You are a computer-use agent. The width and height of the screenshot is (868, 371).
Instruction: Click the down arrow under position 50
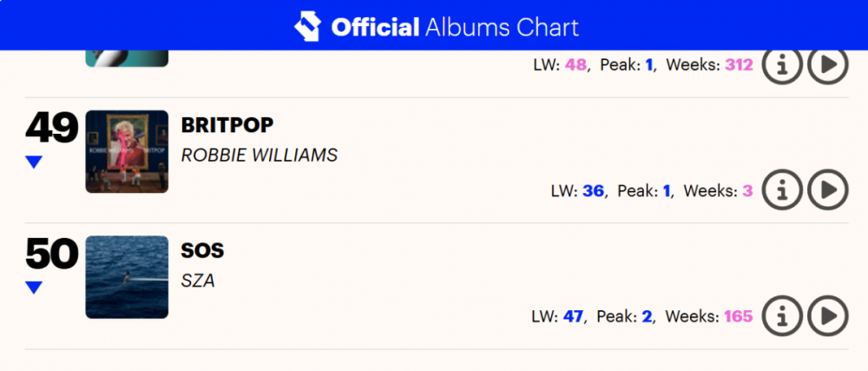click(34, 288)
